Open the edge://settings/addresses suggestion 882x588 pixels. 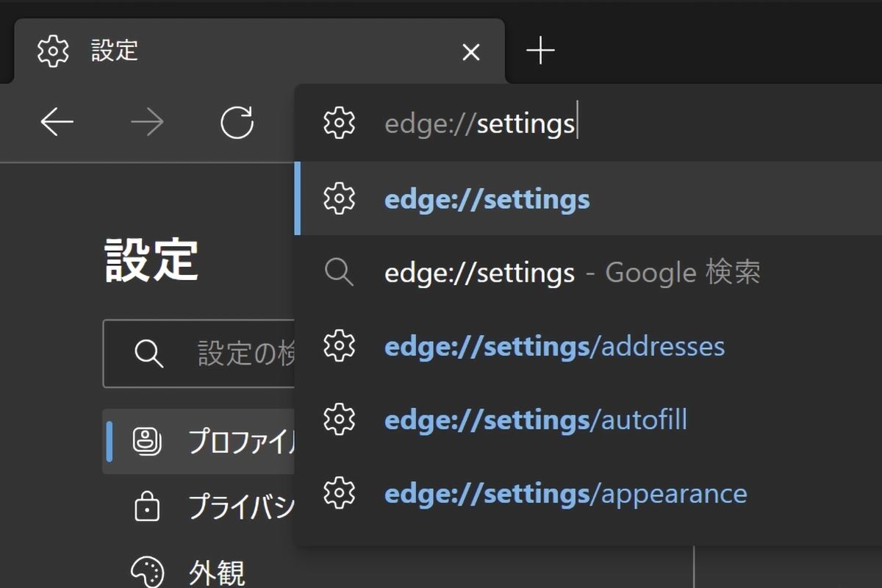[588, 346]
